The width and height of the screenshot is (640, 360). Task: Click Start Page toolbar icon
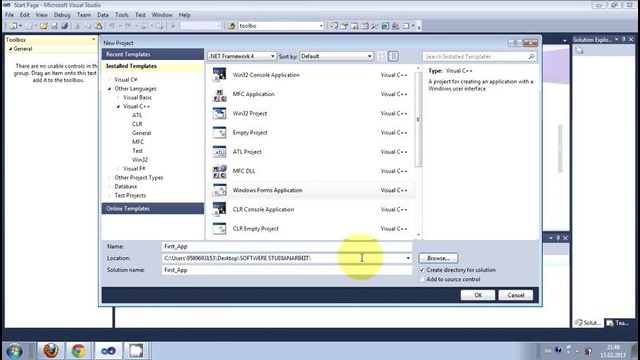click(385, 26)
